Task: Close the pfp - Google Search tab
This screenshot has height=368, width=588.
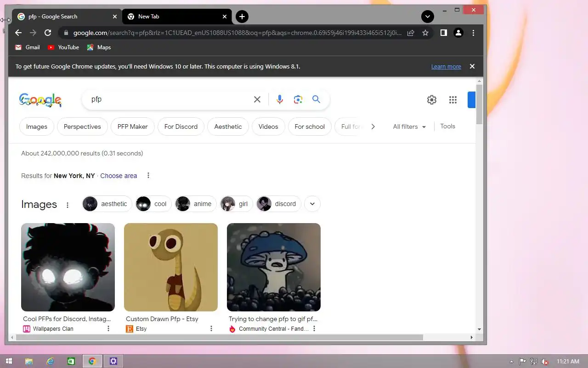Action: click(115, 17)
